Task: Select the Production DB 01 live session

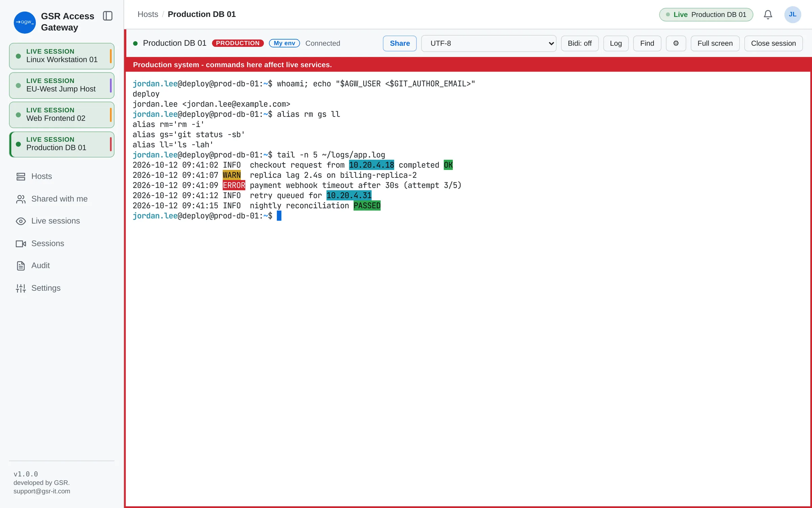Action: pyautogui.click(x=62, y=144)
